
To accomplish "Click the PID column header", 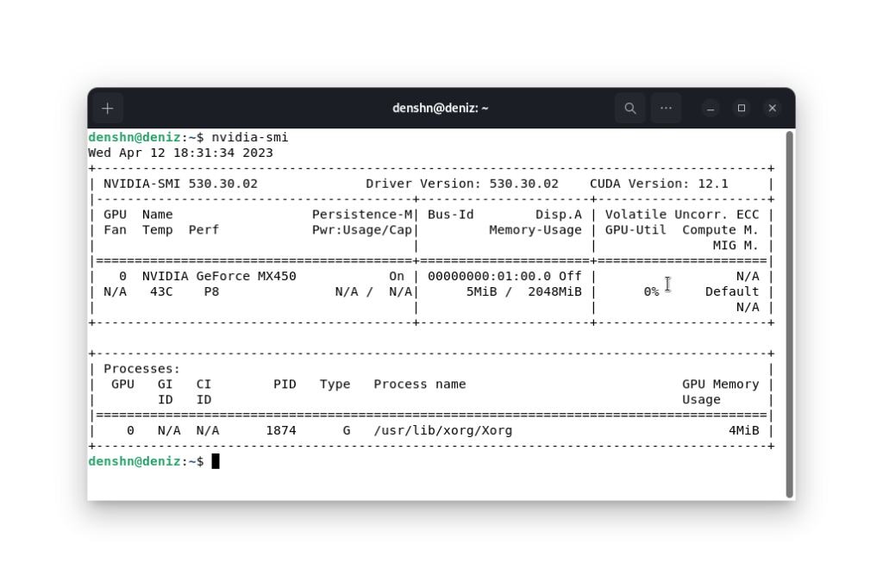I will tap(285, 385).
